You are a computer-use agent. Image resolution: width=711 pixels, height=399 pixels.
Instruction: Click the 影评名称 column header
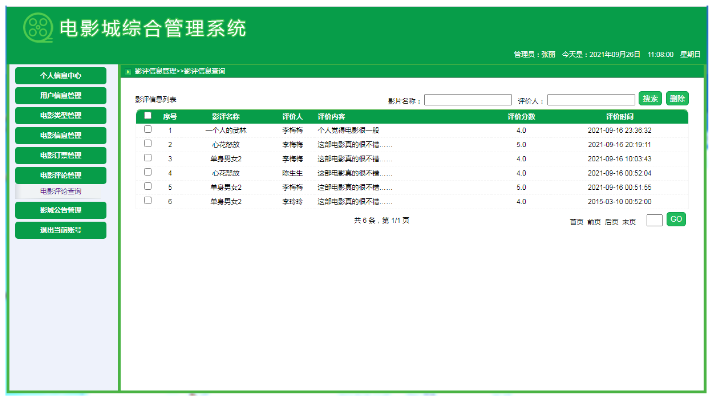226,117
